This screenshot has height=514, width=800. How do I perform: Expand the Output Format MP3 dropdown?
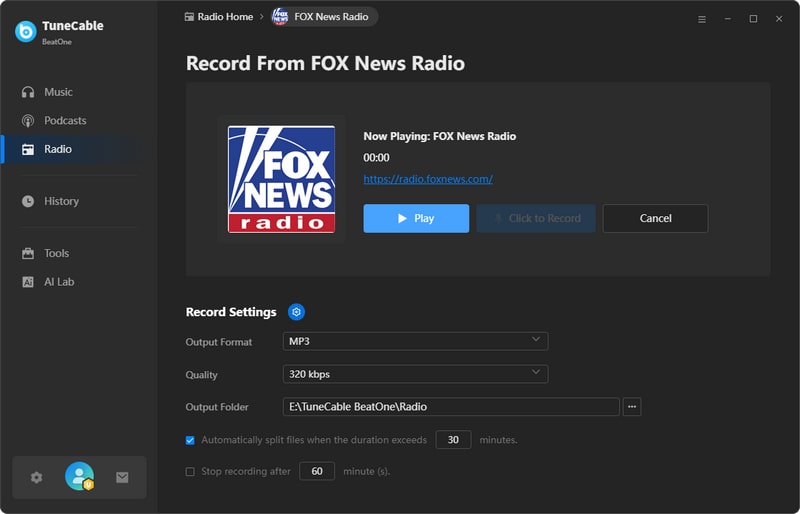(x=415, y=341)
